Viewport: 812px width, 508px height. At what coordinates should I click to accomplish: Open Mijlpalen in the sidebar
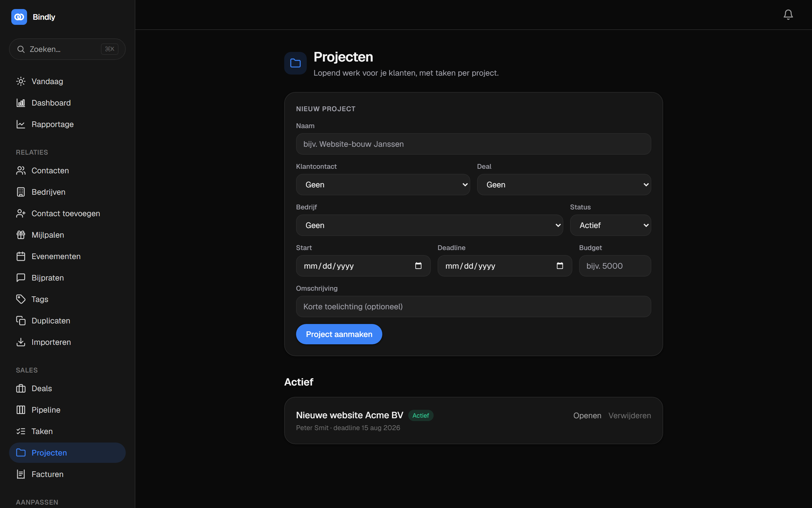pos(67,235)
